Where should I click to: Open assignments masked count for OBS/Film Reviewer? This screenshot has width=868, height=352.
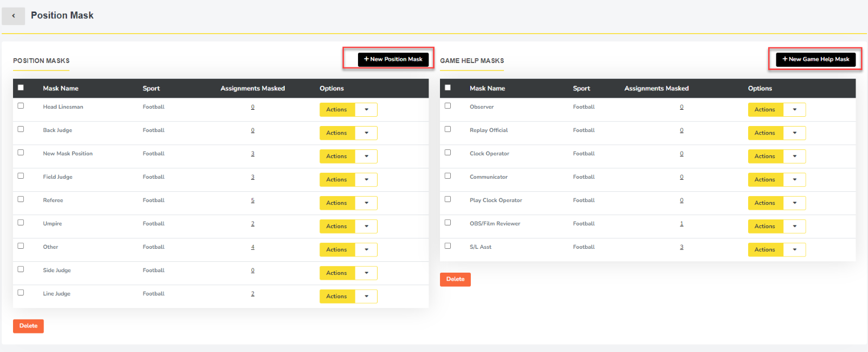(x=681, y=224)
